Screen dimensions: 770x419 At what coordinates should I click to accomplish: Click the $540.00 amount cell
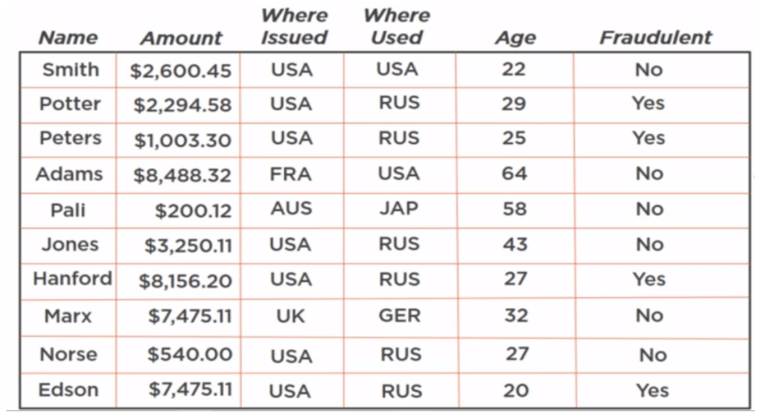(x=189, y=354)
